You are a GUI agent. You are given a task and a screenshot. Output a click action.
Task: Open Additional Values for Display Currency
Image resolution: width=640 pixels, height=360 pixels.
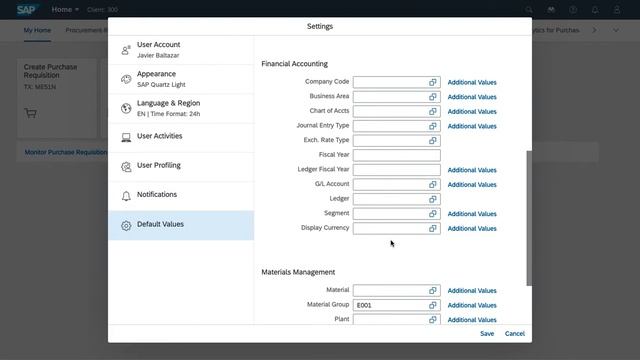point(472,229)
